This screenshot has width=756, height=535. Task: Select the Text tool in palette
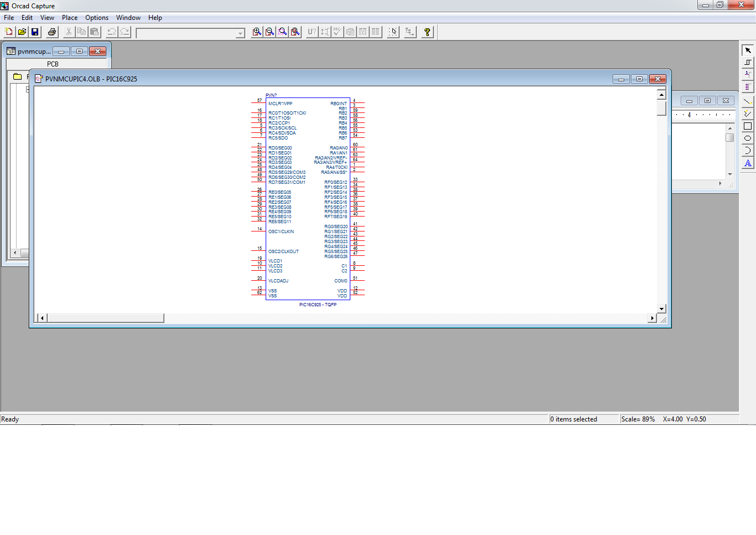[x=748, y=163]
